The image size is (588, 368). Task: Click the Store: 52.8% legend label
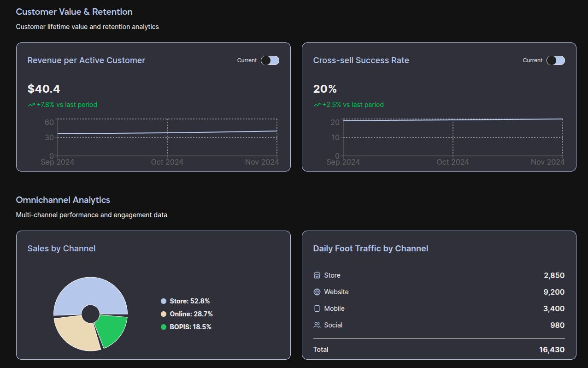189,301
